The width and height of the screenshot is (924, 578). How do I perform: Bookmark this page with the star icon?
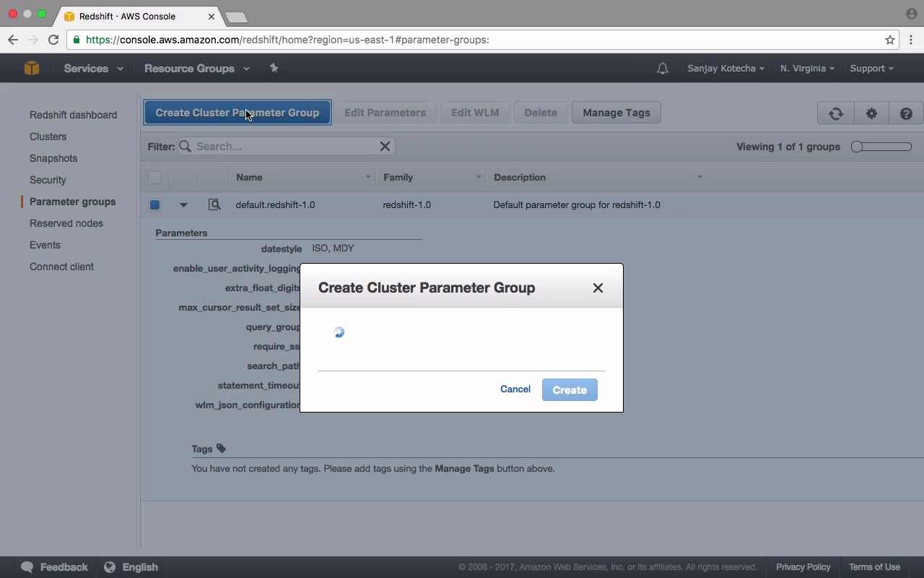[x=890, y=40]
